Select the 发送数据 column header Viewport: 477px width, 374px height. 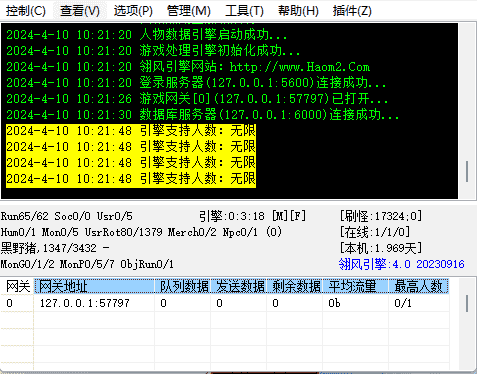point(239,286)
